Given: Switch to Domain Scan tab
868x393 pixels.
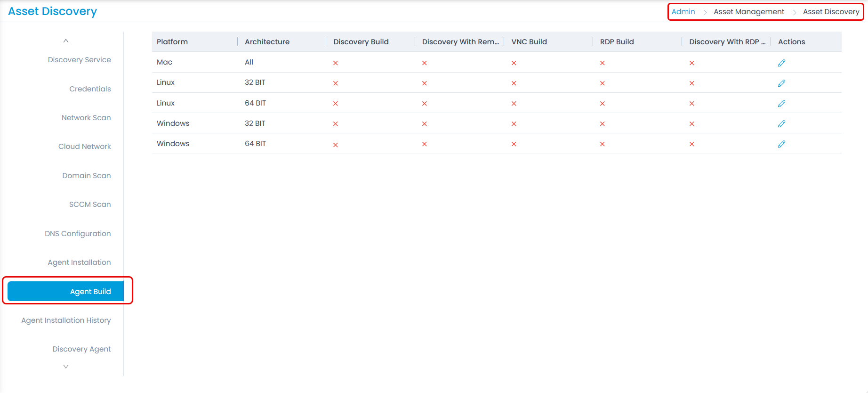Looking at the screenshot, I should click(x=87, y=176).
